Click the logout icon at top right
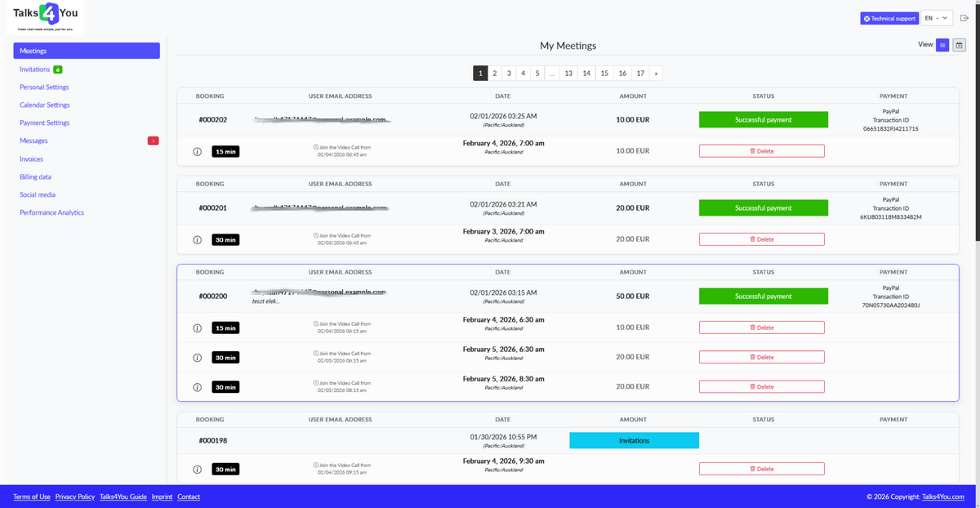The height and width of the screenshot is (508, 980). pyautogui.click(x=964, y=17)
